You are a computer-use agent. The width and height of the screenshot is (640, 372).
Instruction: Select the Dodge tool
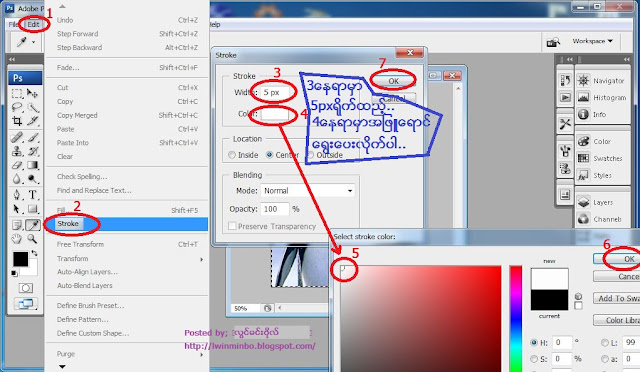point(32,179)
